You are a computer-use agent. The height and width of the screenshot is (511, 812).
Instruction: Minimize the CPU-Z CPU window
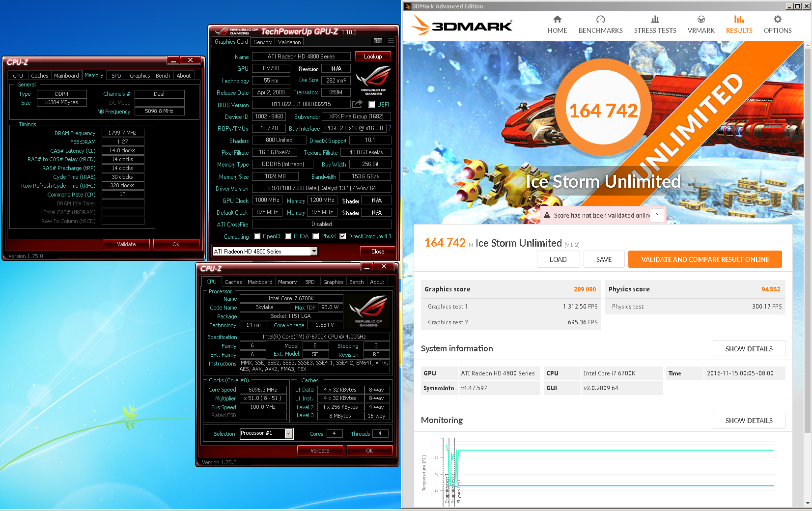pyautogui.click(x=367, y=267)
